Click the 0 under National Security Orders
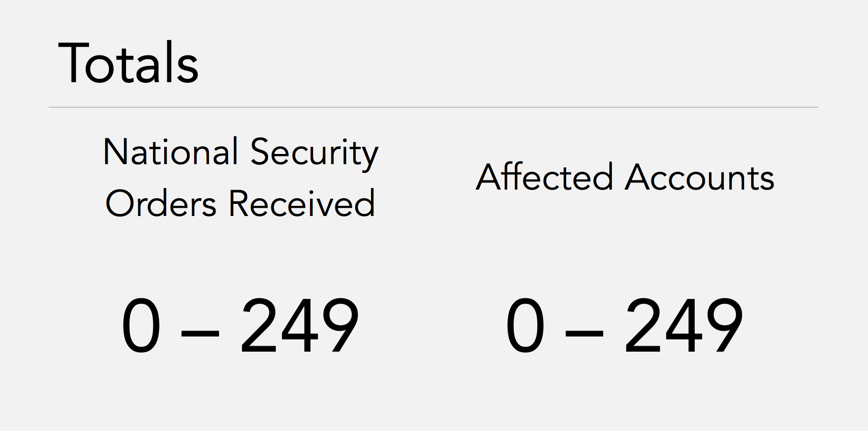Image resolution: width=868 pixels, height=431 pixels. point(141,326)
